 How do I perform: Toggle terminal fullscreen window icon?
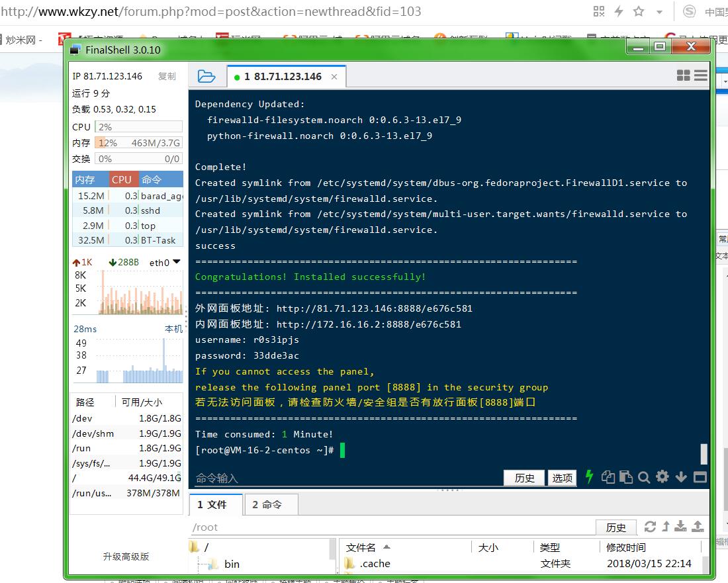pos(700,477)
